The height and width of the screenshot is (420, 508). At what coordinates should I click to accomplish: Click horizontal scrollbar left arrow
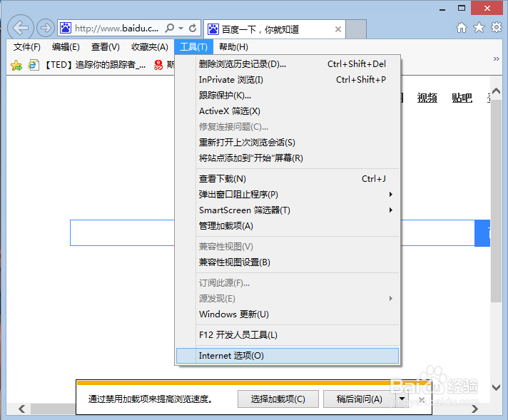(21, 409)
